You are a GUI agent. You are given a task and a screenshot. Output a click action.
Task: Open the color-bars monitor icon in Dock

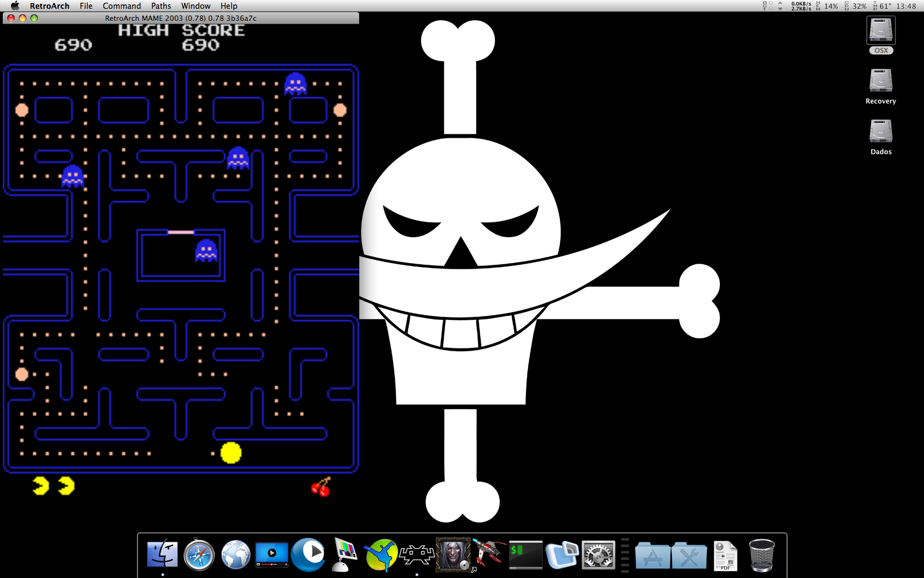(x=344, y=555)
